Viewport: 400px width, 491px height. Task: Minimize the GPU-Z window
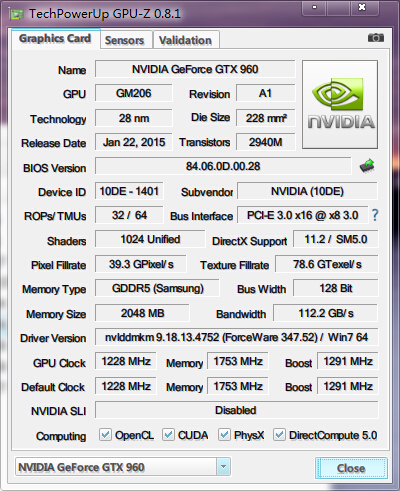coord(314,7)
